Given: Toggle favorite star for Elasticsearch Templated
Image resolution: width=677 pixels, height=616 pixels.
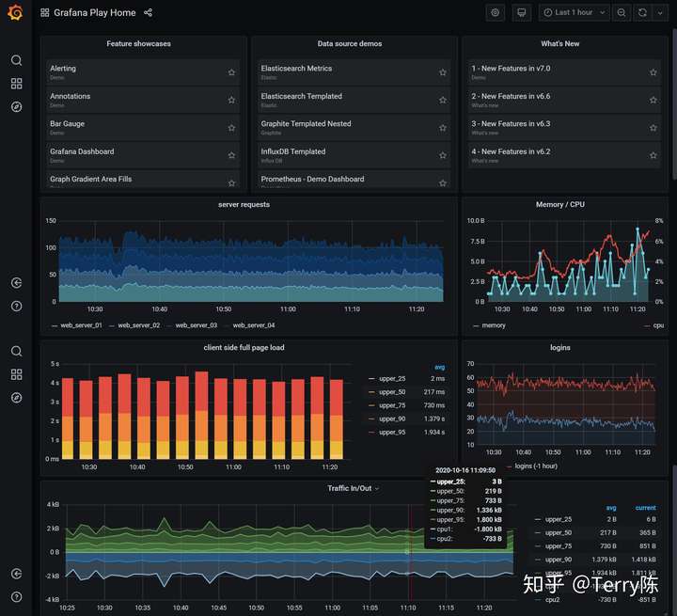Looking at the screenshot, I should pos(443,100).
